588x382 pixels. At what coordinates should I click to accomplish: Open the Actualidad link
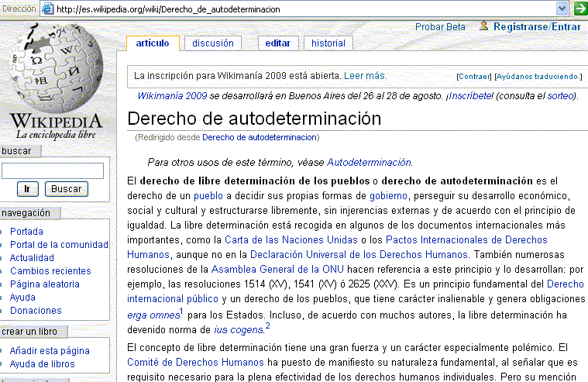[32, 258]
